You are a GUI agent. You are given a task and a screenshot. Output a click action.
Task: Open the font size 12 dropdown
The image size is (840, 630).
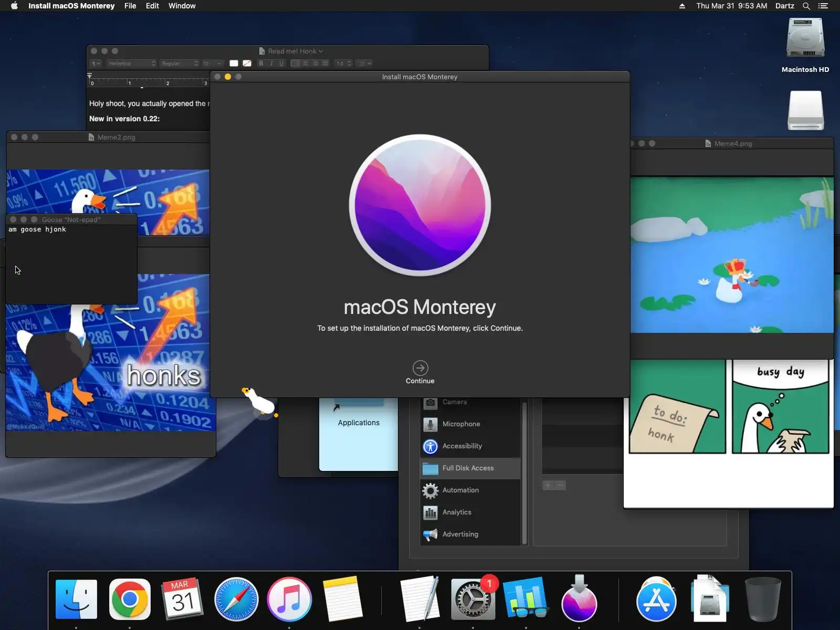pos(212,64)
